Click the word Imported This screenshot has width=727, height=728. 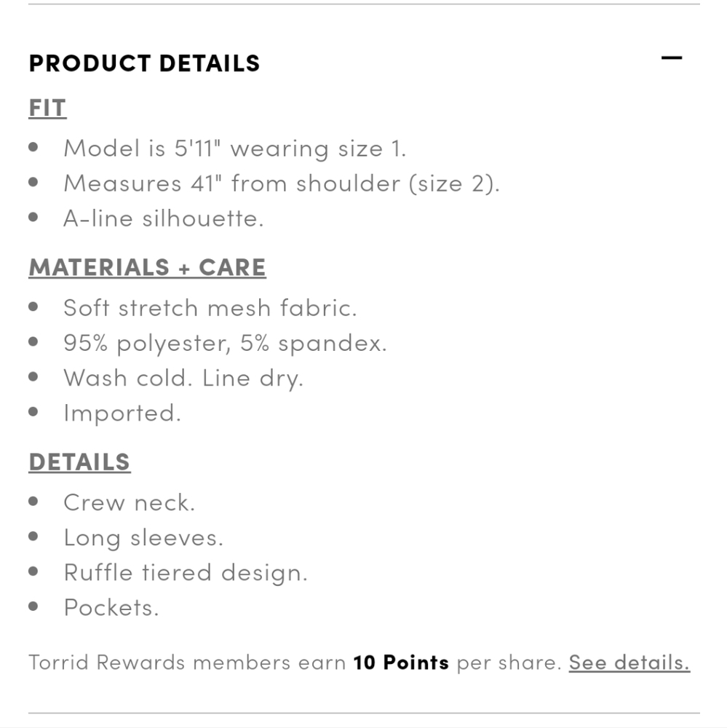pos(122,413)
